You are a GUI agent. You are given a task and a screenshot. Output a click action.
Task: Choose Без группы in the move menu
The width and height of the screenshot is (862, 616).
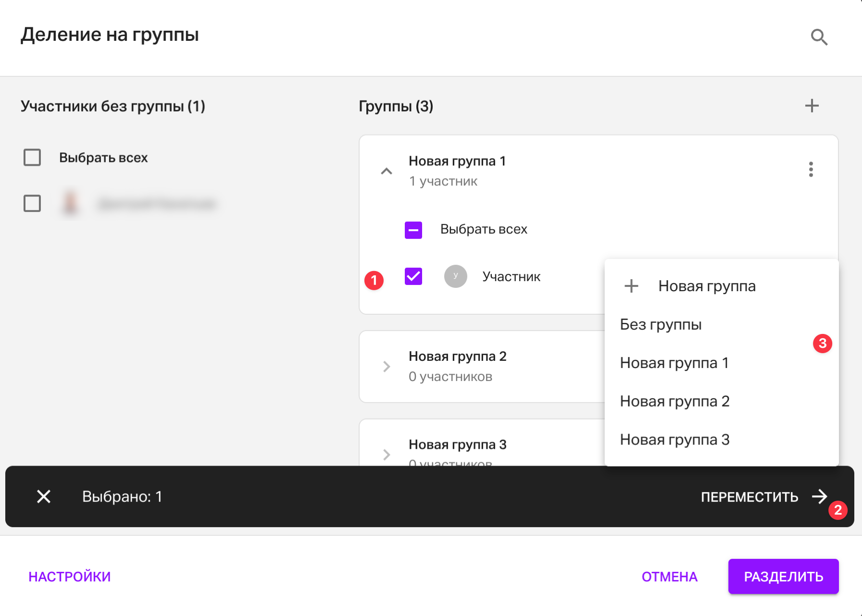tap(661, 324)
